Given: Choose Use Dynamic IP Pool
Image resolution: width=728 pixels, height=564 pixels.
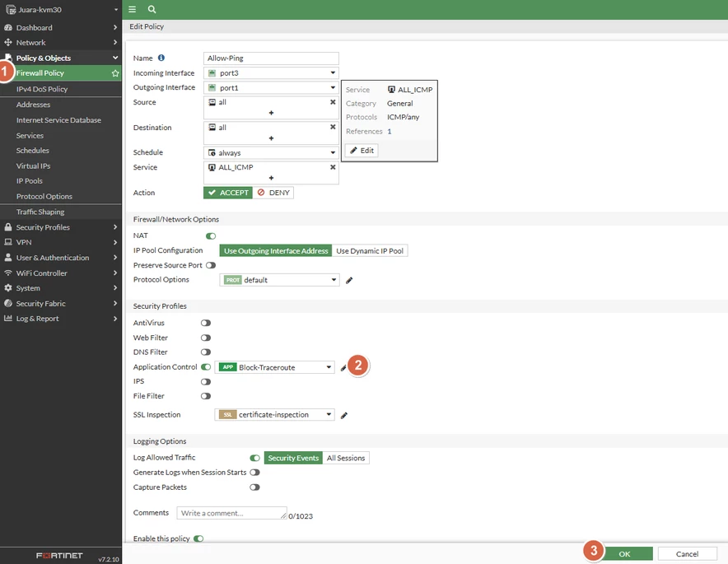Looking at the screenshot, I should [370, 250].
